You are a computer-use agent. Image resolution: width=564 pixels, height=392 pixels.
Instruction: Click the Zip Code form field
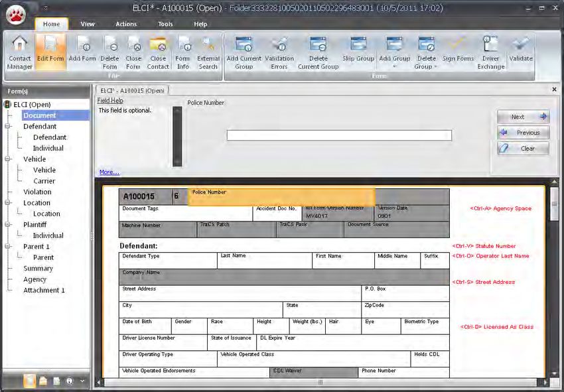pos(405,310)
